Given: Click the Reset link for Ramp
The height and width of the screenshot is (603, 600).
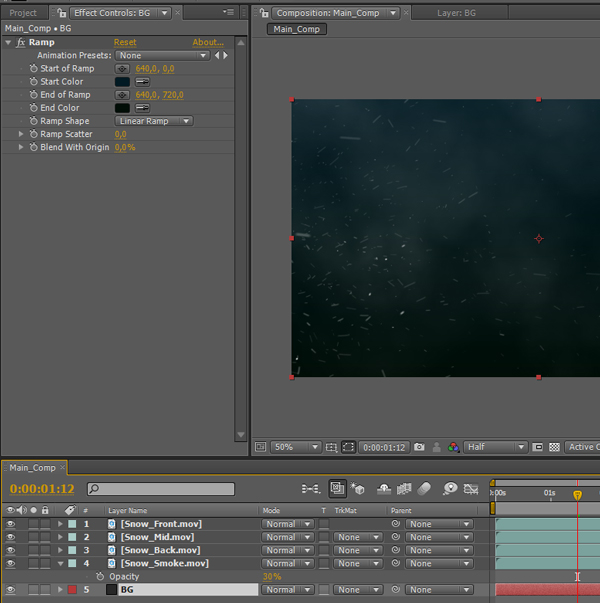Looking at the screenshot, I should [x=125, y=43].
